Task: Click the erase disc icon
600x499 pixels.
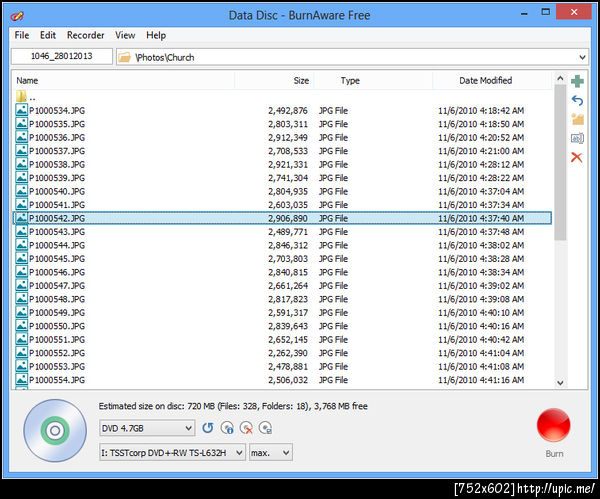Action: [246, 427]
